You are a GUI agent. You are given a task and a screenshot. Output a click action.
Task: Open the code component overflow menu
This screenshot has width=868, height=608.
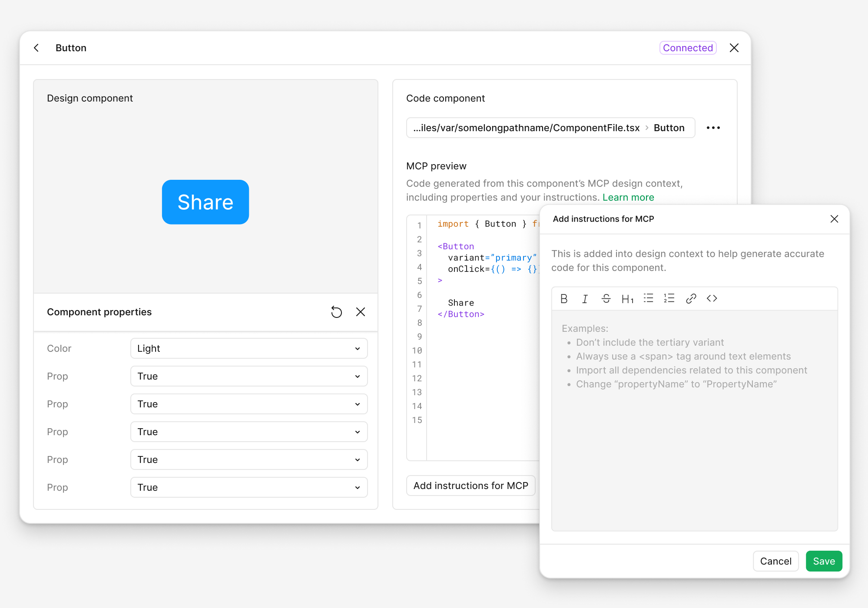coord(713,128)
